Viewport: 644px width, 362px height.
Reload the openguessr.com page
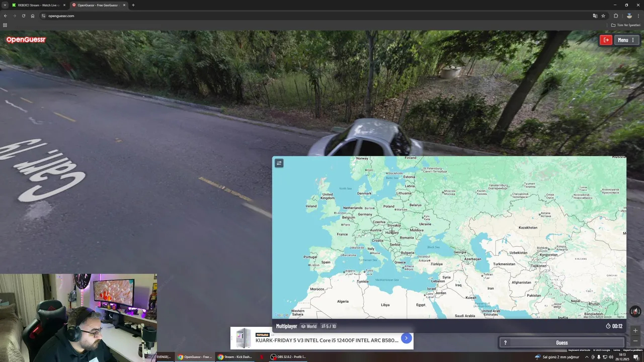[24, 16]
